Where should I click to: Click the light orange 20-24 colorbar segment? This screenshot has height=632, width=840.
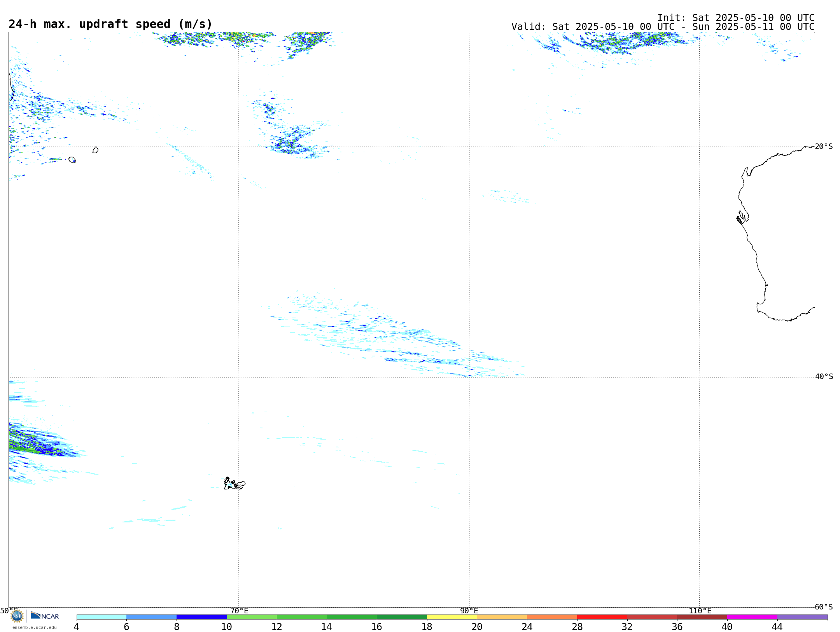point(502,617)
